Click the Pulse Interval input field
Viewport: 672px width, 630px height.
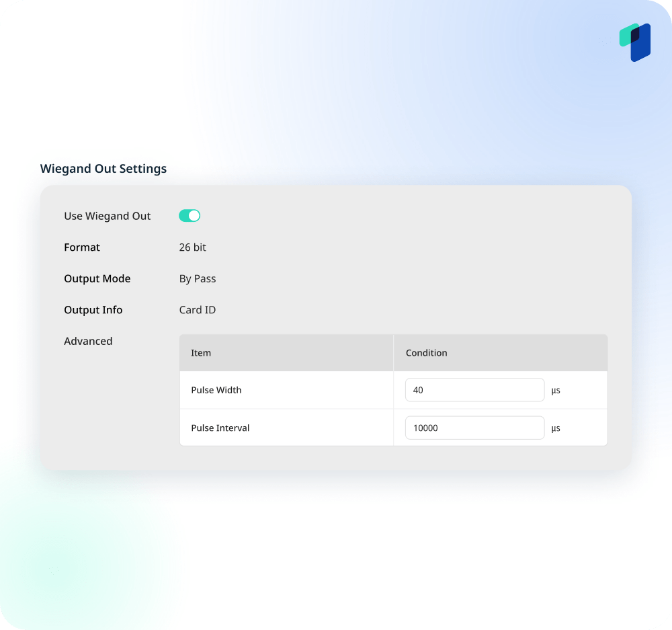click(x=474, y=428)
